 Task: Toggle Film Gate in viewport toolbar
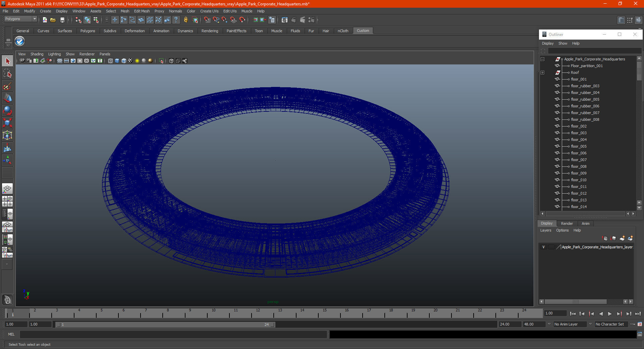[66, 61]
